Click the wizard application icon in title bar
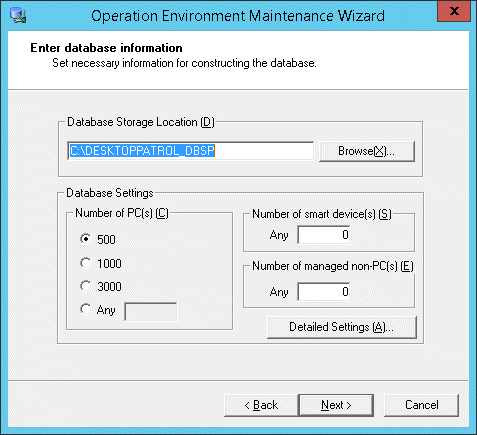477x435 pixels. point(18,15)
